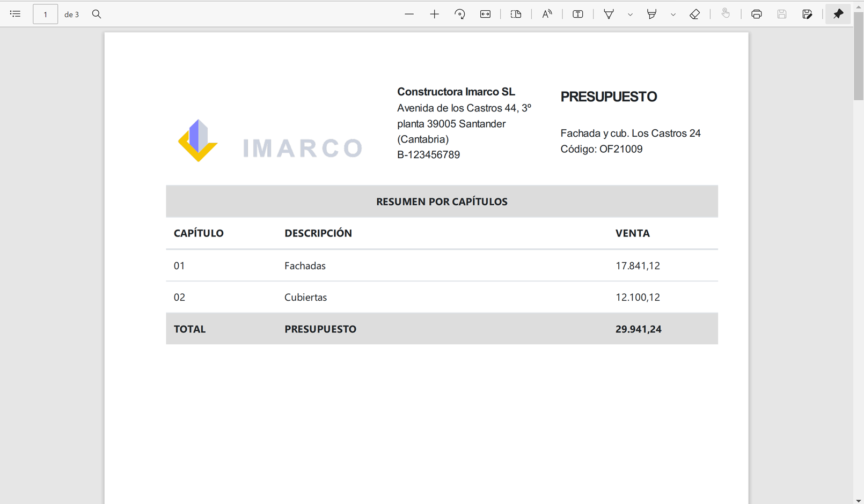The height and width of the screenshot is (504, 864).
Task: Click 'Avenida de los Castros 44' address
Action: [x=458, y=108]
